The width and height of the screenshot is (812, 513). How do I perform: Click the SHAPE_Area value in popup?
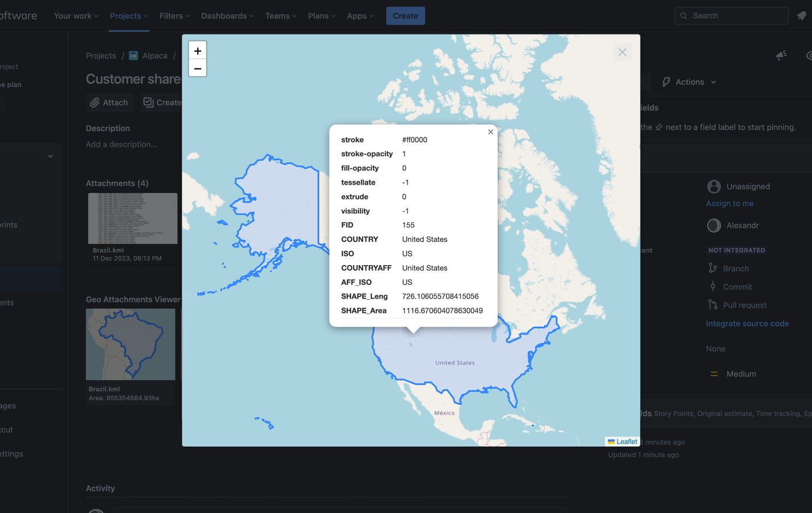(442, 311)
